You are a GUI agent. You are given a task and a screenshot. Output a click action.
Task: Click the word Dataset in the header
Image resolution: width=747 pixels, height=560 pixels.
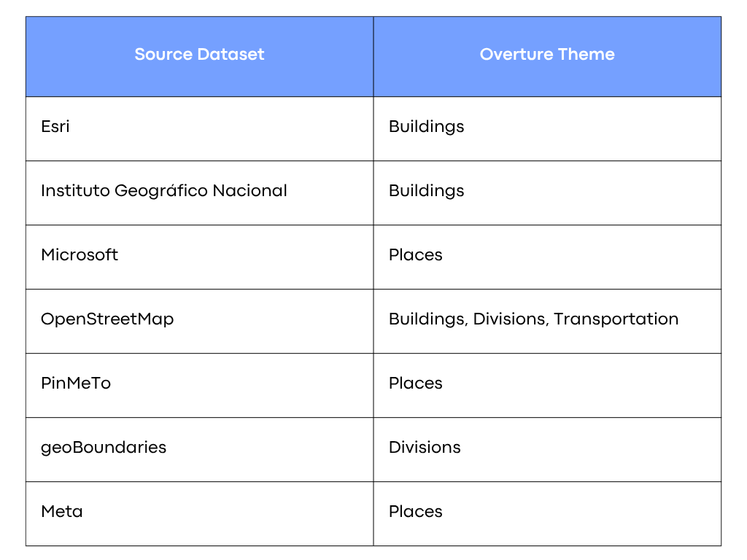tap(231, 54)
